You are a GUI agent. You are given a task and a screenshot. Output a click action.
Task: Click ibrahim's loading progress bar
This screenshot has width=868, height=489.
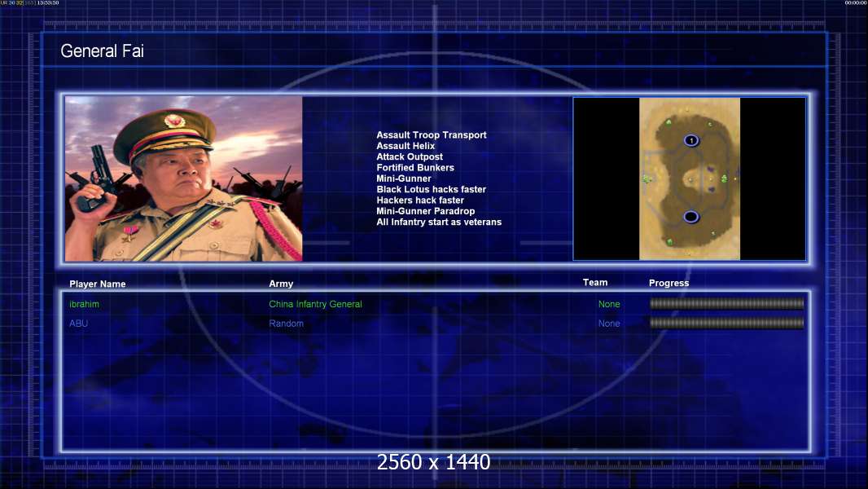pos(727,303)
